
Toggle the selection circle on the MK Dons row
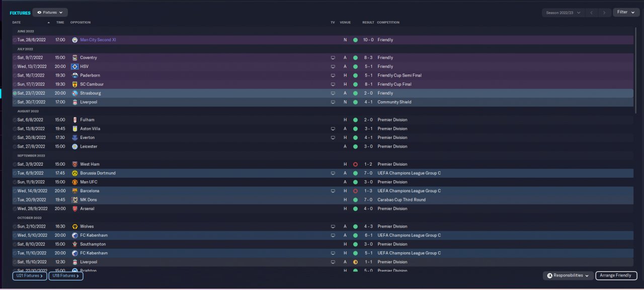[x=15, y=200]
